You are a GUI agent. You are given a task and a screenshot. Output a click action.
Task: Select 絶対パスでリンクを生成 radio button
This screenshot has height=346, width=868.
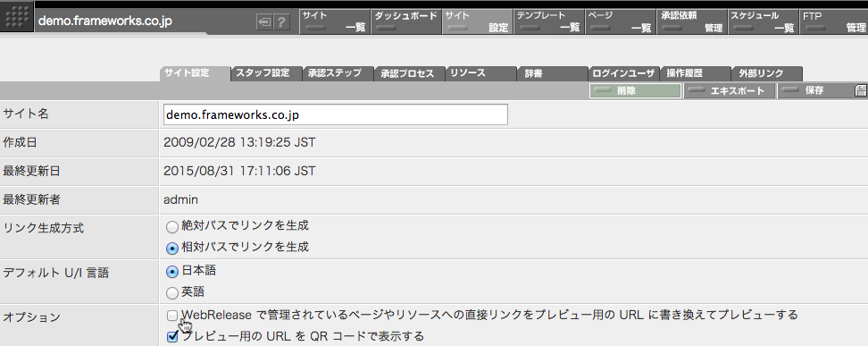(x=172, y=226)
